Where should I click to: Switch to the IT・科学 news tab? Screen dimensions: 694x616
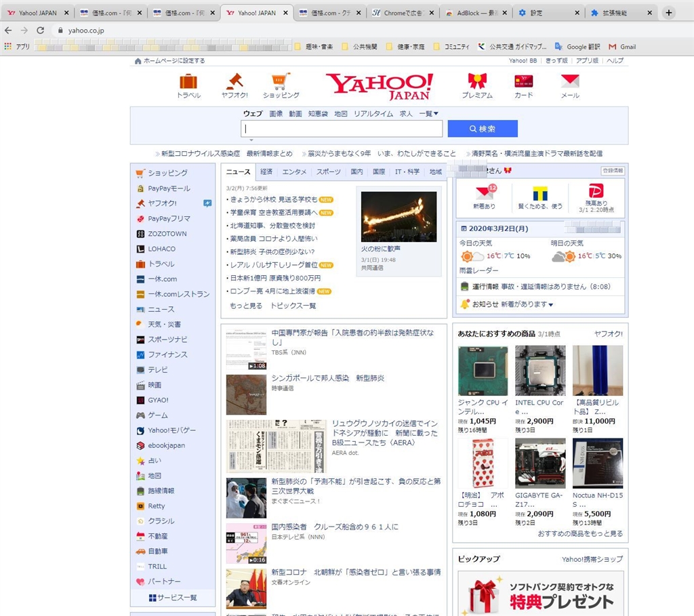click(407, 171)
